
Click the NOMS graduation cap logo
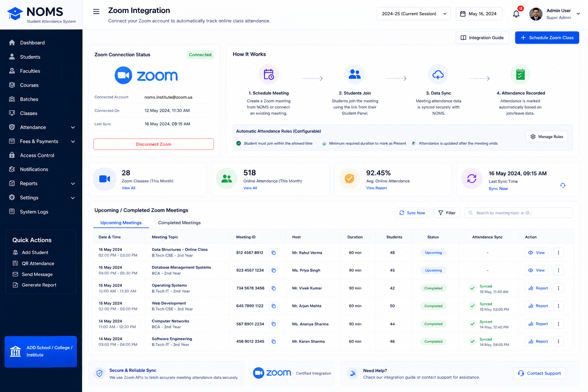(x=15, y=13)
